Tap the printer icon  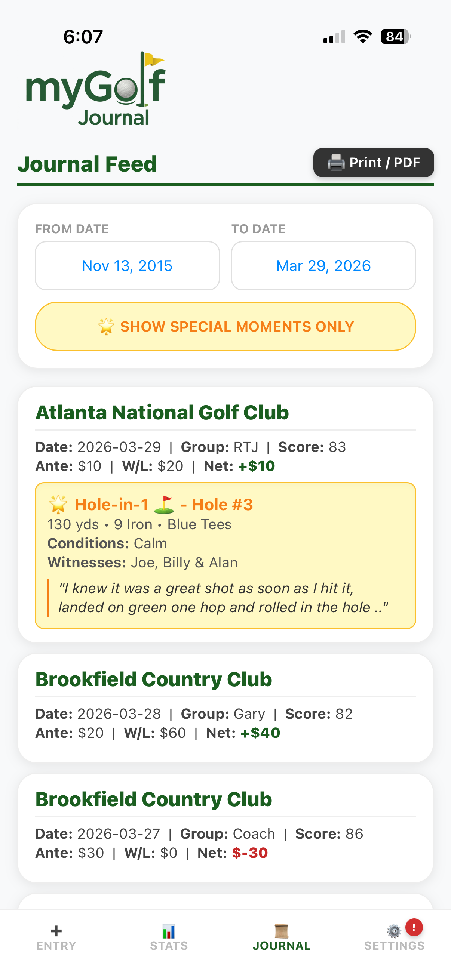336,163
